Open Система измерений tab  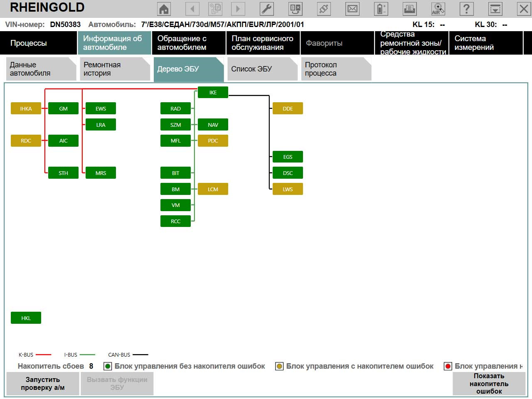[485, 43]
